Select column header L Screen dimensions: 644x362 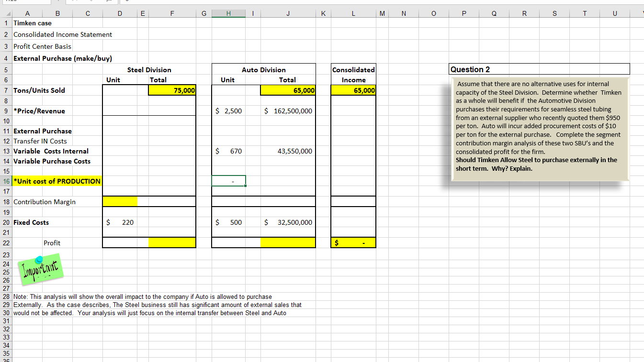coord(353,14)
